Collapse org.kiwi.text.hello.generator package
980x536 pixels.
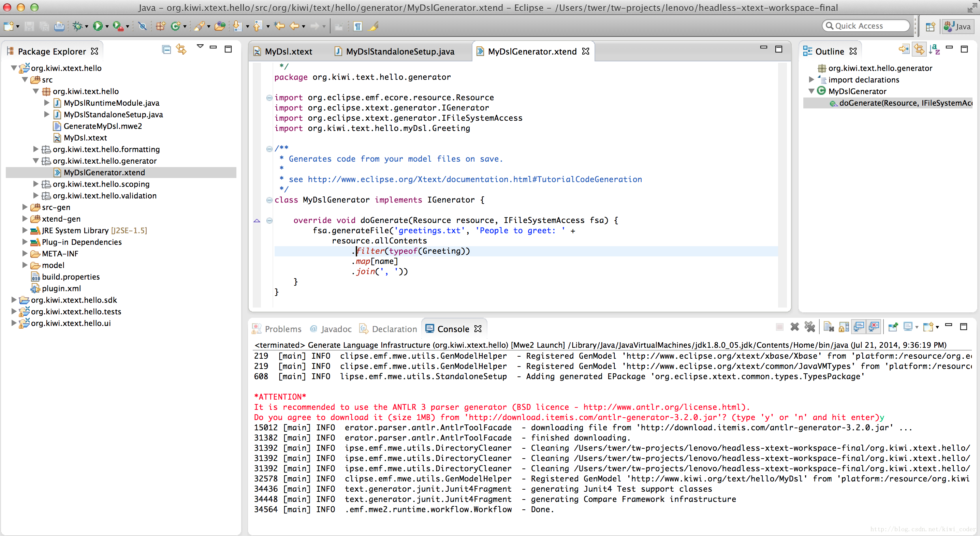pyautogui.click(x=36, y=161)
